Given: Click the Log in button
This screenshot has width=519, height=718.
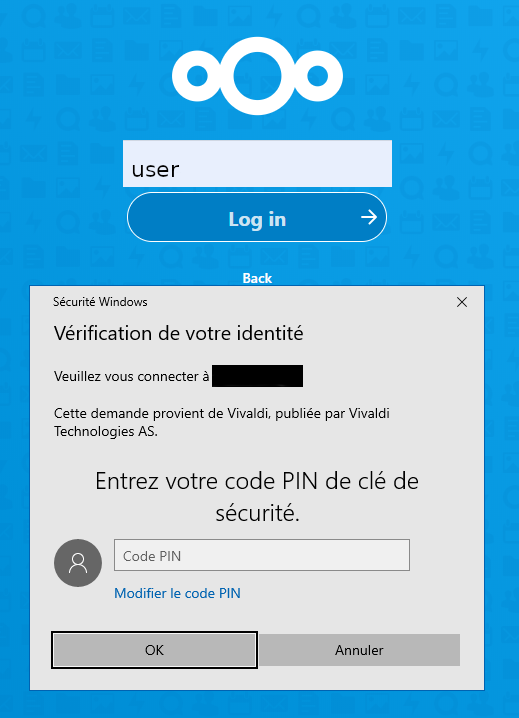Looking at the screenshot, I should (x=257, y=217).
